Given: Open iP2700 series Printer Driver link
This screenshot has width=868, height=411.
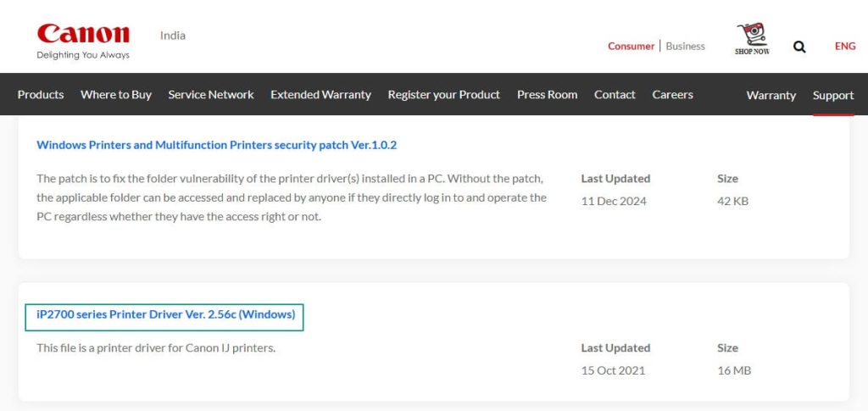Looking at the screenshot, I should pyautogui.click(x=165, y=314).
